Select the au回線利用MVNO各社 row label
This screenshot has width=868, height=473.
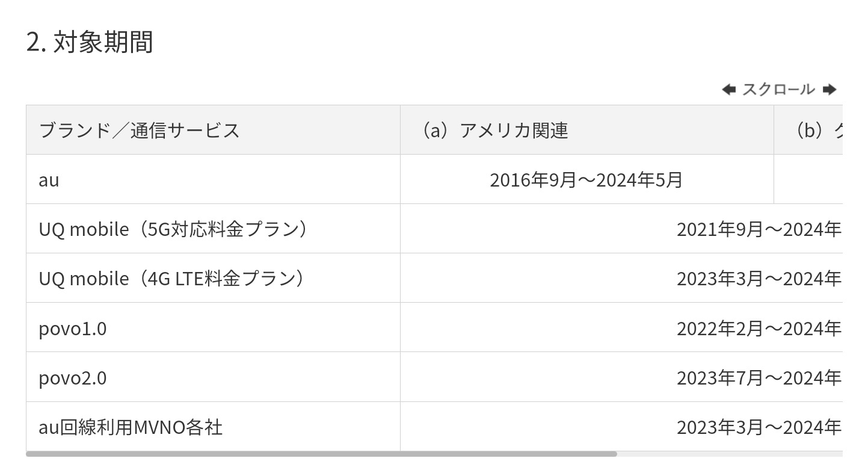coord(131,427)
